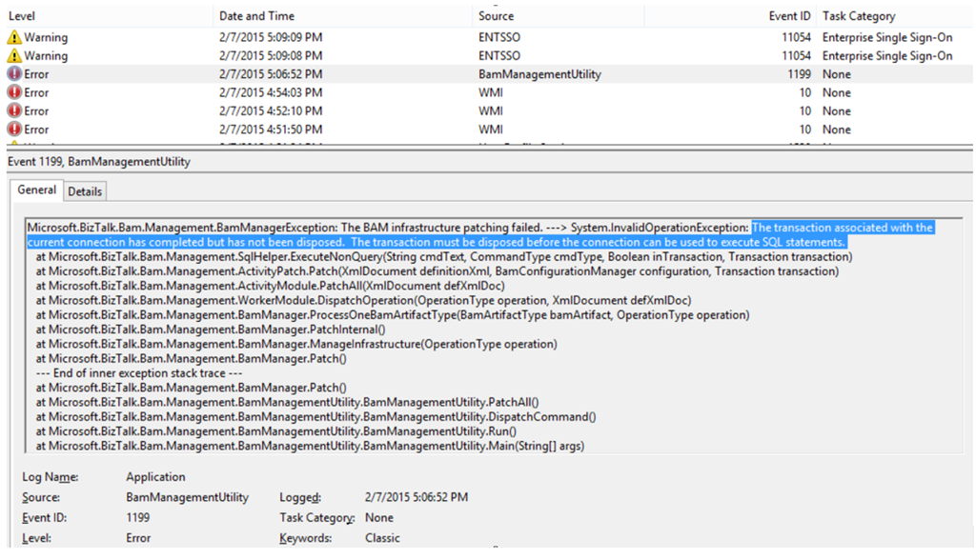Click the 'Event 1199, BamManagementUtility' pane title

(x=99, y=162)
